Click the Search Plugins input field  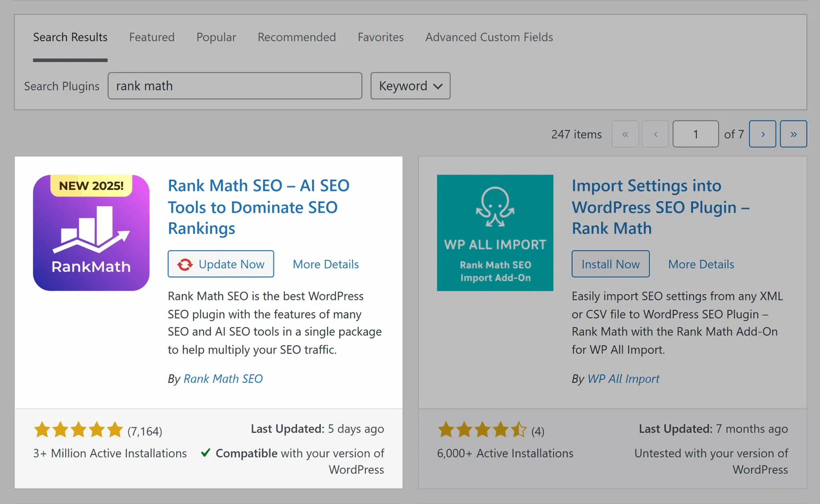coord(235,86)
